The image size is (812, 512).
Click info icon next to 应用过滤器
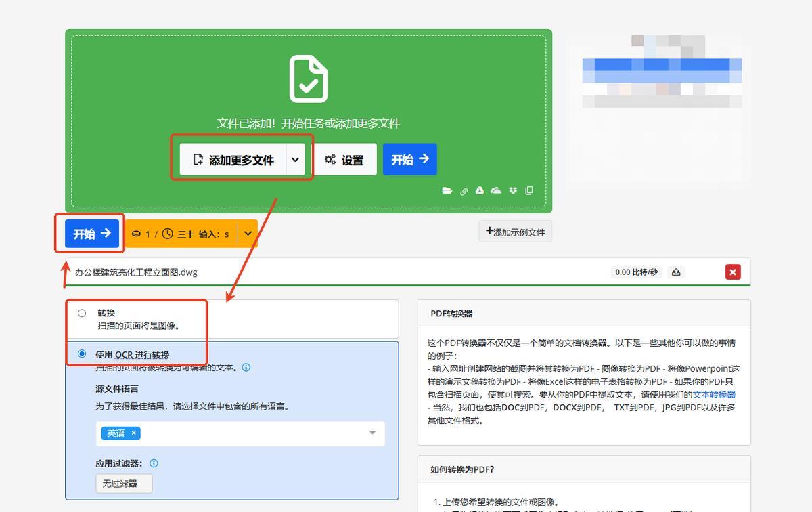point(154,463)
